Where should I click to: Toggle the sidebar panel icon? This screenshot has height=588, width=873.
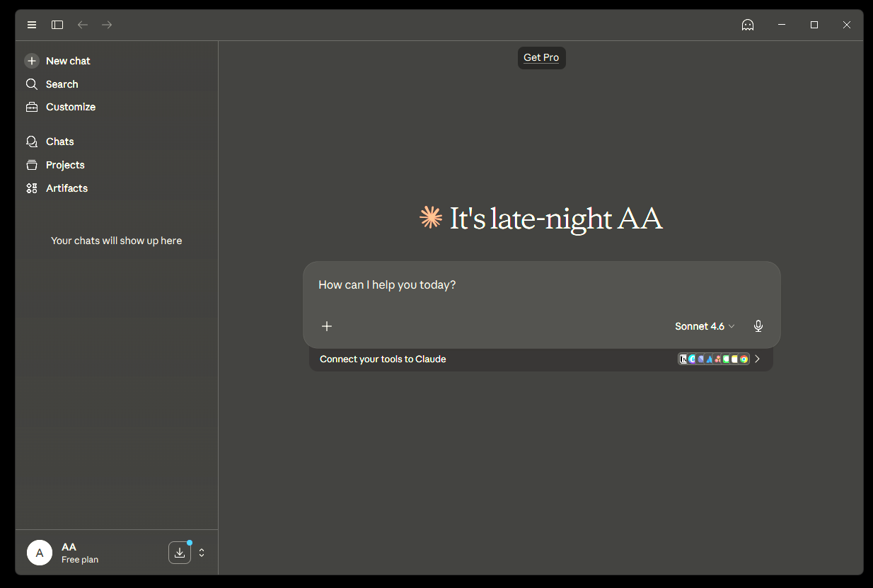point(57,25)
